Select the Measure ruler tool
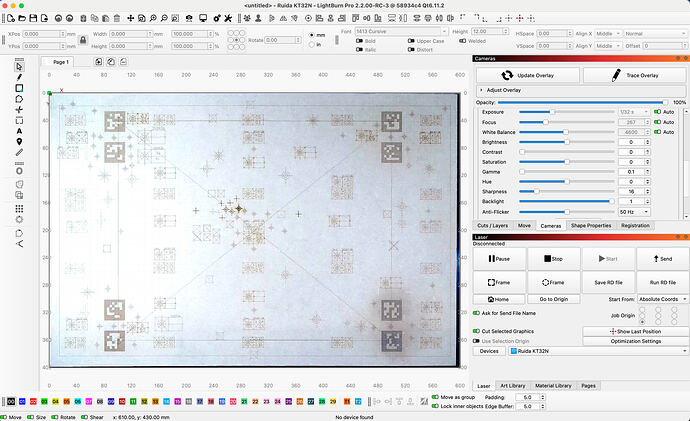Screen dimensions: 690x421 tap(19, 153)
